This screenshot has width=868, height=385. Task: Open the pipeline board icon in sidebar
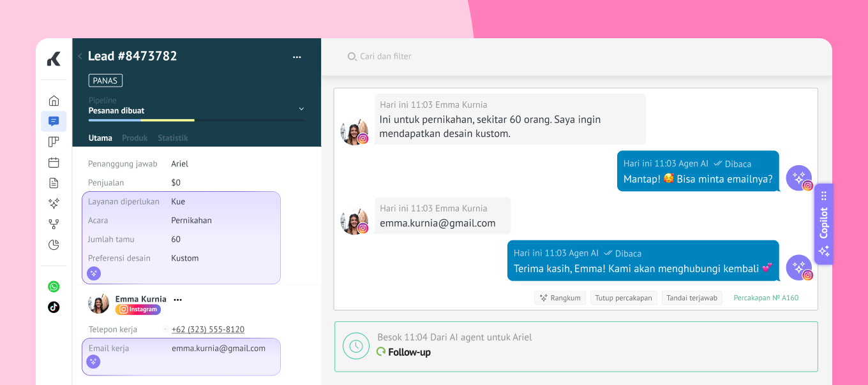coord(54,142)
